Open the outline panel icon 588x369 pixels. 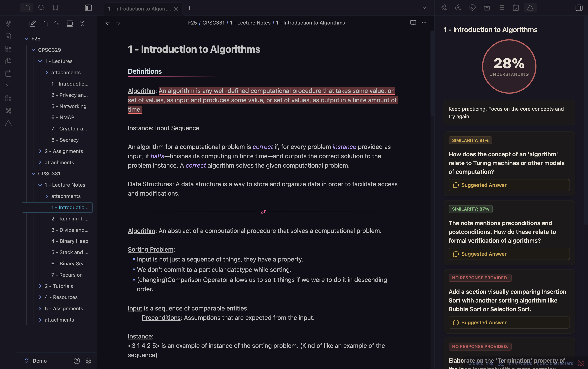pyautogui.click(x=501, y=8)
